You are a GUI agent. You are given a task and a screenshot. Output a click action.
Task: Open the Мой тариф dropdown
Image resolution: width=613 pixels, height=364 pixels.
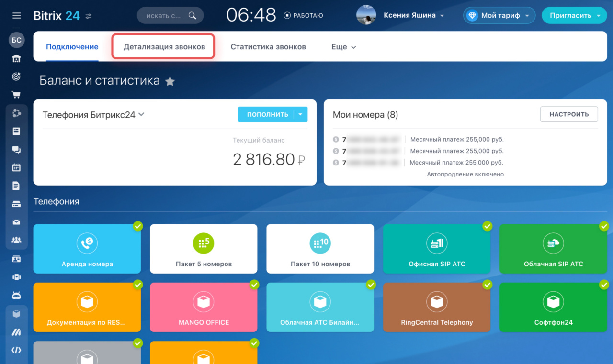527,16
